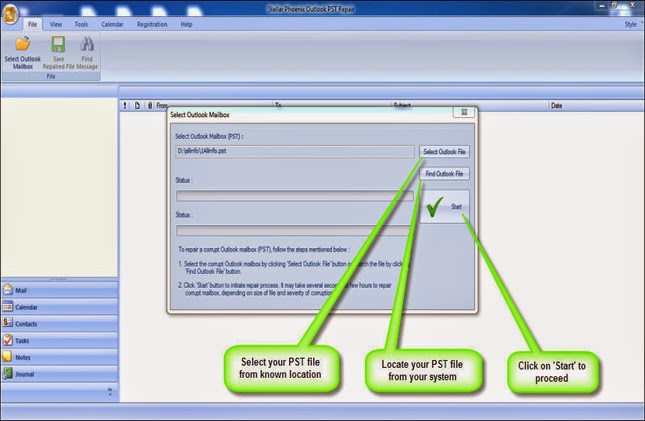Open the Style dropdown at top right

click(x=633, y=24)
